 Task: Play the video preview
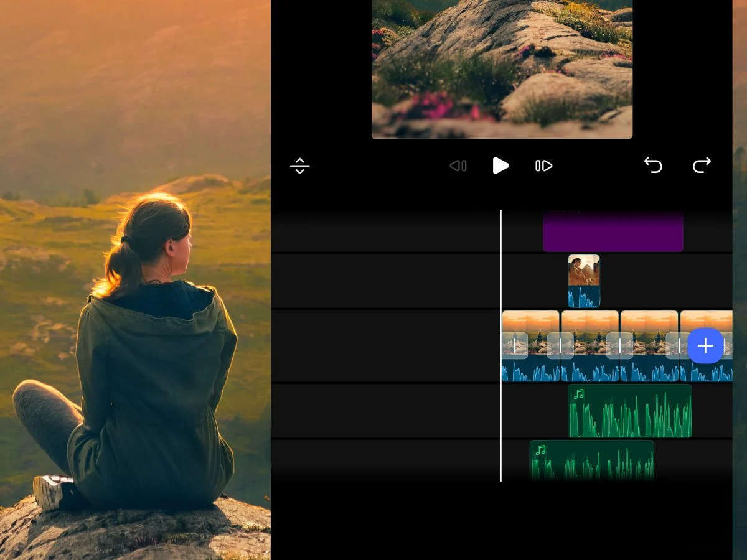[500, 166]
